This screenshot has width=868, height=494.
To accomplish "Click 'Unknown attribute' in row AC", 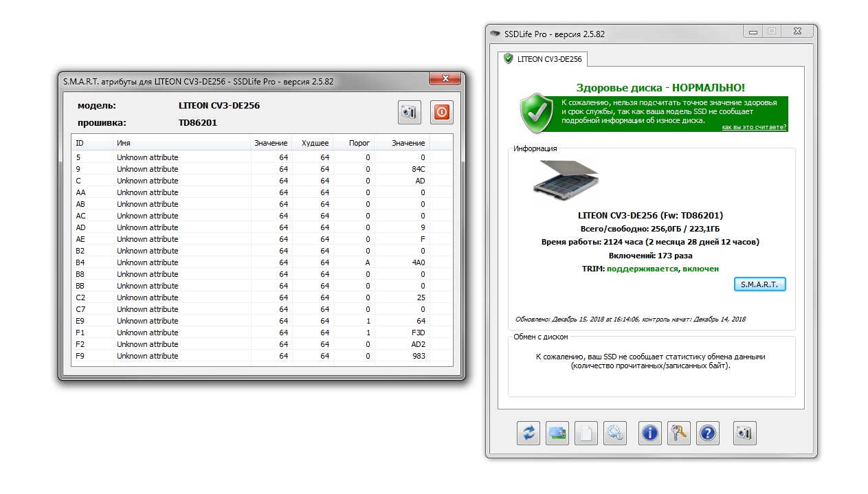I will 147,216.
